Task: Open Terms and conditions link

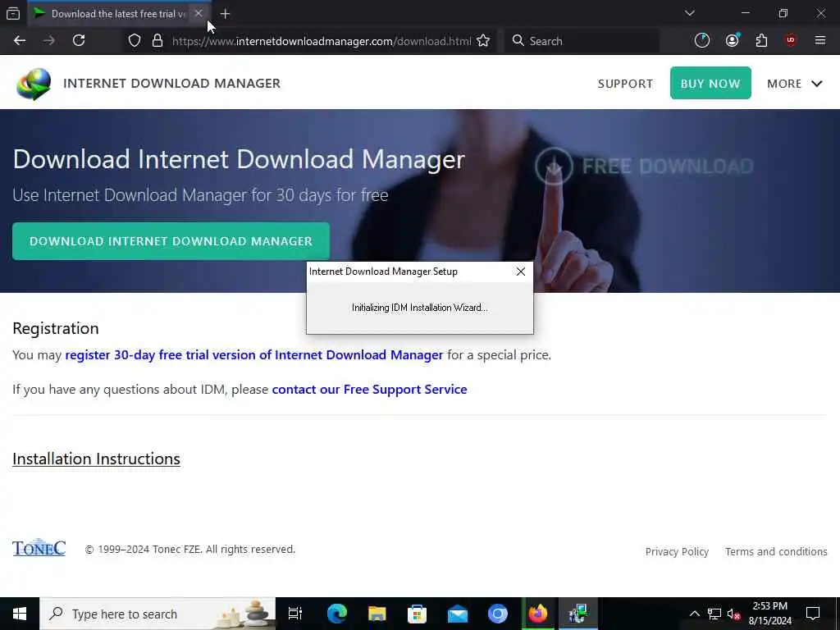Action: [x=776, y=552]
